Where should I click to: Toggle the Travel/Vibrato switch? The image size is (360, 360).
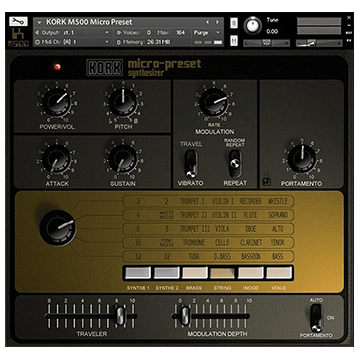(x=191, y=164)
